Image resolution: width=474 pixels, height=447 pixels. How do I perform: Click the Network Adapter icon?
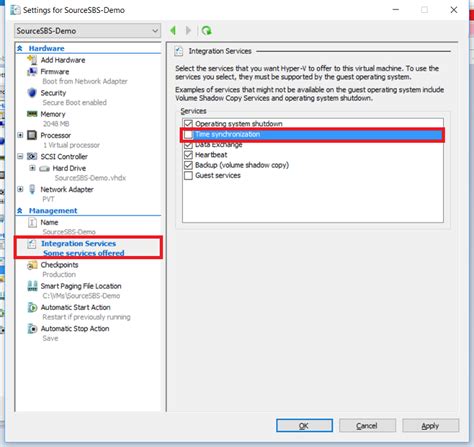[x=32, y=189]
